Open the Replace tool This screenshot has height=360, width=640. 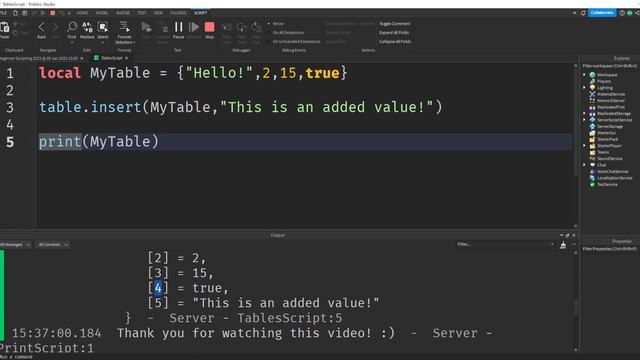(87, 27)
